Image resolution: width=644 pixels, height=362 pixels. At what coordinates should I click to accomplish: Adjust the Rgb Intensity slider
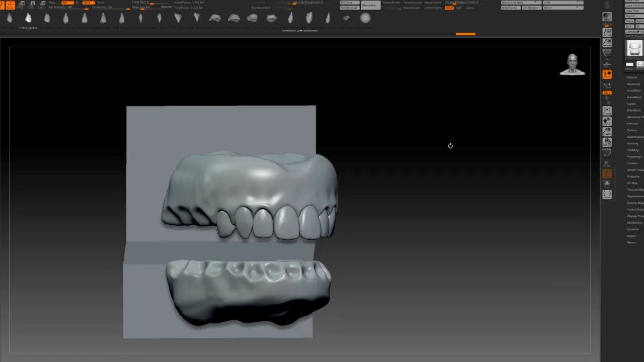[x=68, y=8]
